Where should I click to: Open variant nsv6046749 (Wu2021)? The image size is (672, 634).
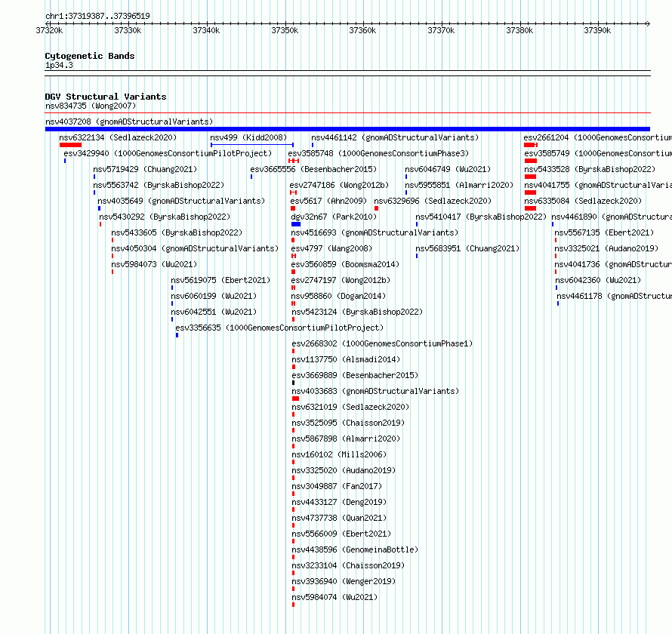tap(448, 169)
